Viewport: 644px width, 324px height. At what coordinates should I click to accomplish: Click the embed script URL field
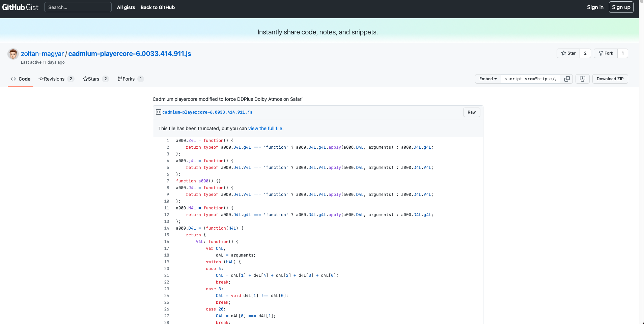tap(530, 79)
